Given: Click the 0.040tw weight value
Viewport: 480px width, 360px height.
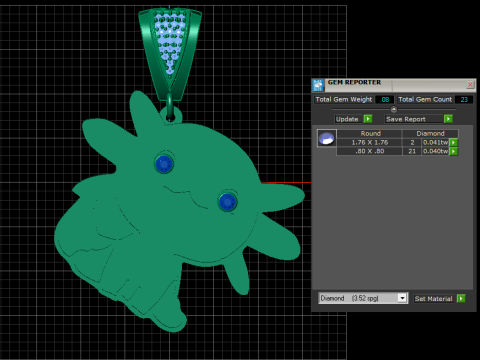Looking at the screenshot, I should point(435,151).
